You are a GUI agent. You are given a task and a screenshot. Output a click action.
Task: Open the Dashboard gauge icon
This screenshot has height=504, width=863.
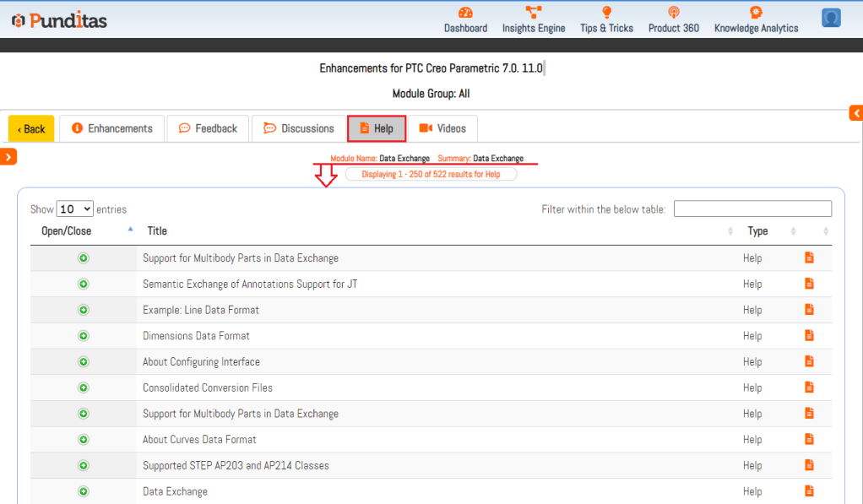click(x=465, y=13)
